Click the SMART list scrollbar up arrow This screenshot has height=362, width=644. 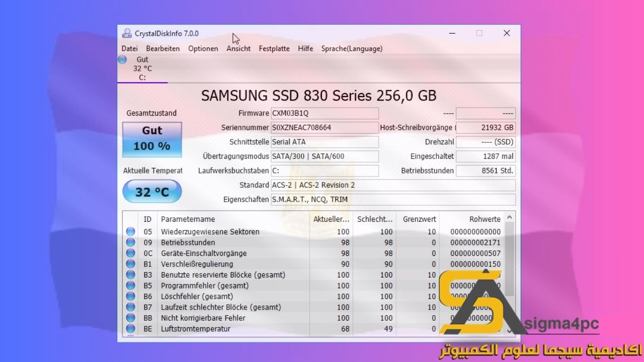tap(510, 218)
